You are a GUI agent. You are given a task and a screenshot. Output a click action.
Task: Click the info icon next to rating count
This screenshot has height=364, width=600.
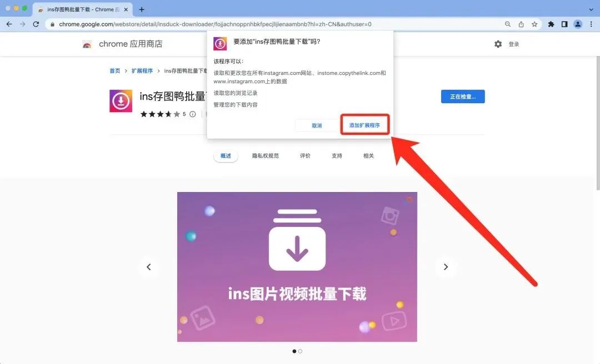(192, 114)
